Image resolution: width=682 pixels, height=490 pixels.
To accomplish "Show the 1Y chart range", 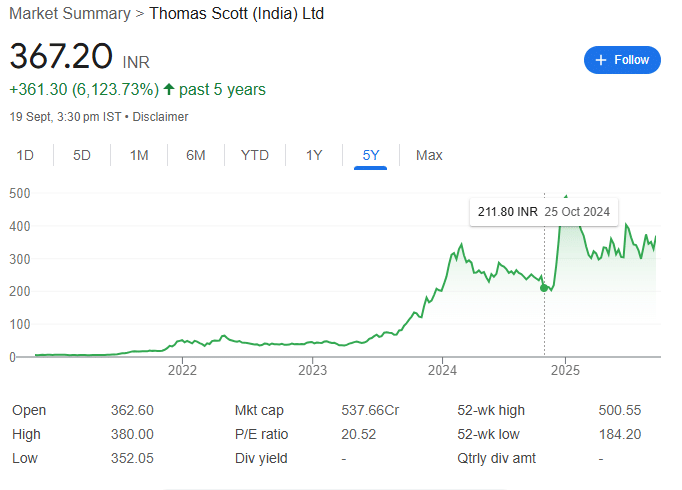I will pos(314,155).
